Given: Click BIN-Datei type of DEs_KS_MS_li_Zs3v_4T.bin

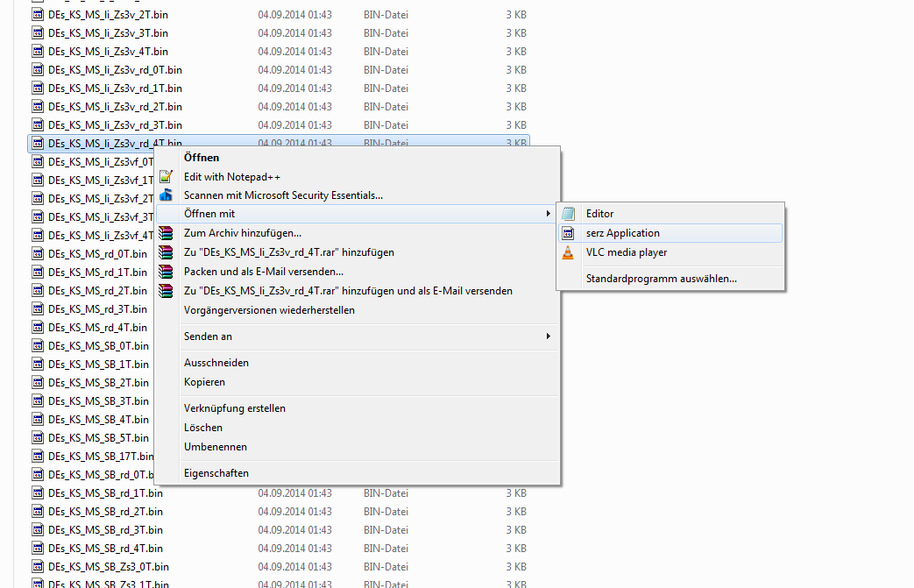Looking at the screenshot, I should 386,52.
